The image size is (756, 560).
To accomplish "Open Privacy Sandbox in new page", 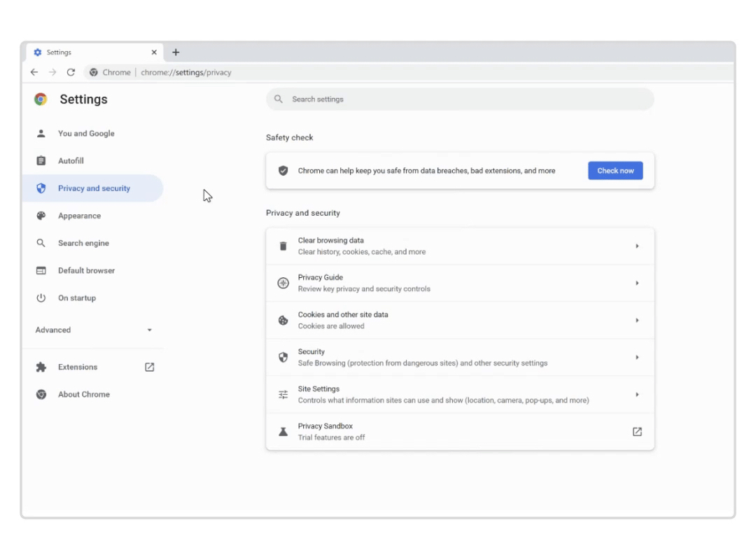I will [x=637, y=431].
